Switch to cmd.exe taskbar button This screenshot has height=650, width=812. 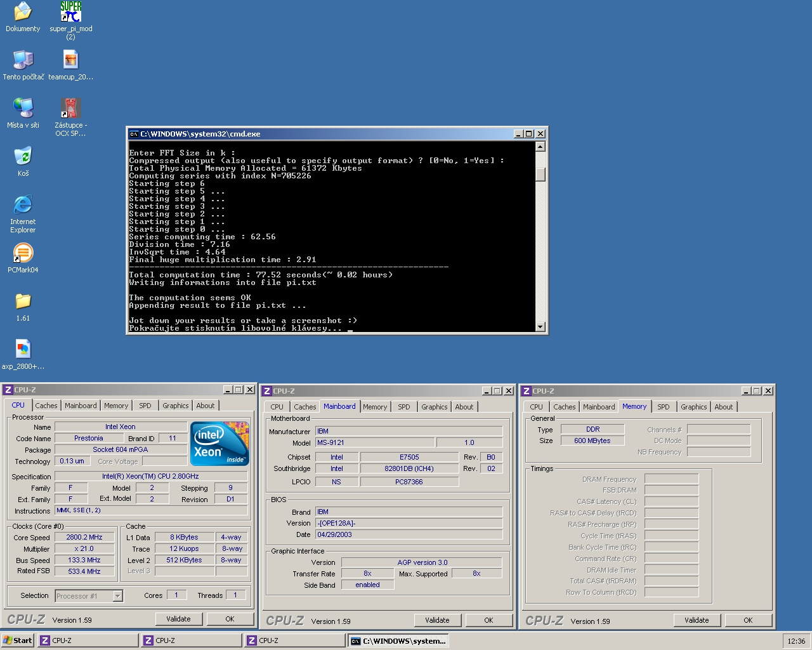coord(398,640)
